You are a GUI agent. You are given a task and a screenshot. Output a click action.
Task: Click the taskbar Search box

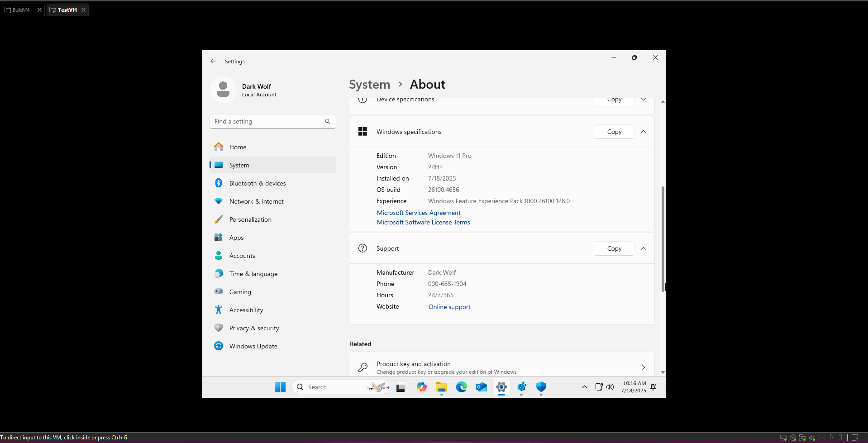[341, 387]
